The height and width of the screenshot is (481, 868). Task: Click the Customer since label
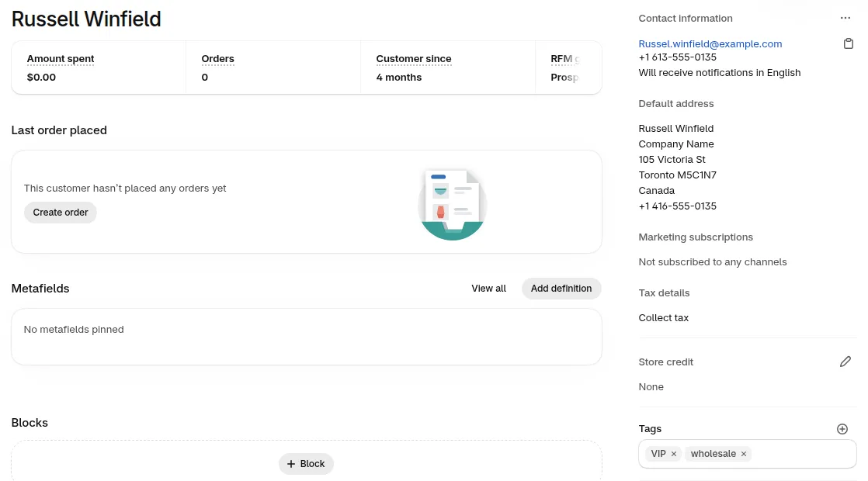[x=414, y=59]
